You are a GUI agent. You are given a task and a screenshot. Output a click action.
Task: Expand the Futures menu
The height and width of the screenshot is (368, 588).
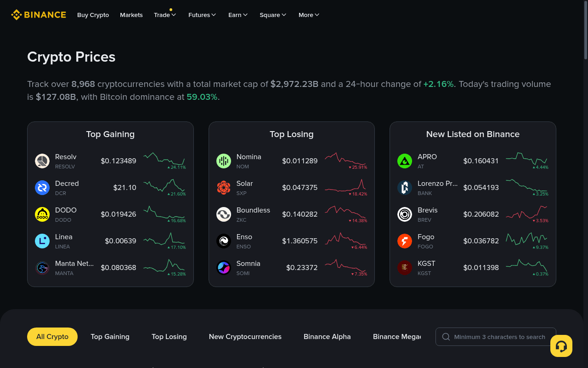pyautogui.click(x=202, y=15)
